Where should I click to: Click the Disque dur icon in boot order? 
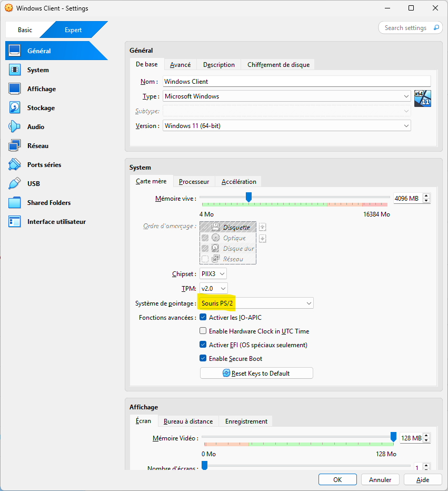[x=215, y=248]
